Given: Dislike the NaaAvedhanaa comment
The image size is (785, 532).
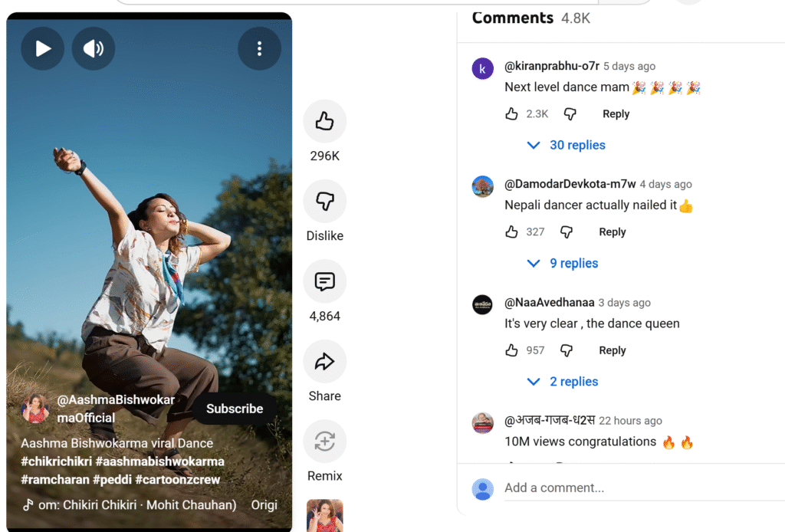Looking at the screenshot, I should [x=567, y=350].
